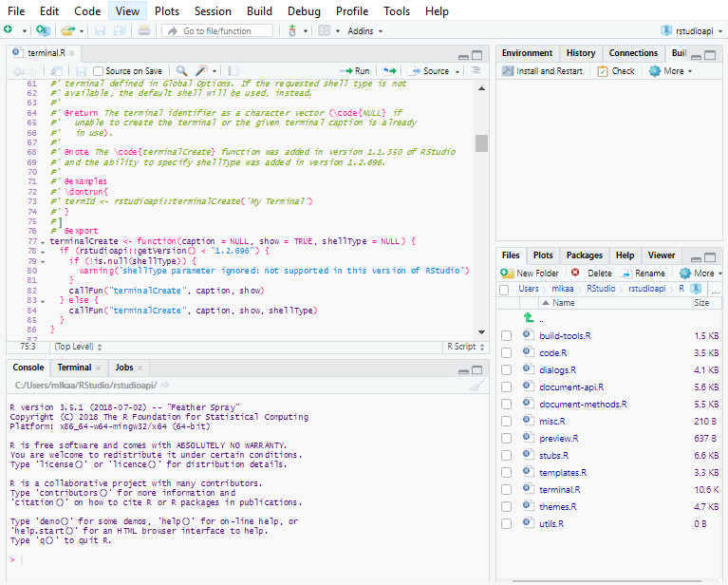The image size is (728, 585).
Task: Toggle the Source on Save checkbox
Action: (99, 71)
